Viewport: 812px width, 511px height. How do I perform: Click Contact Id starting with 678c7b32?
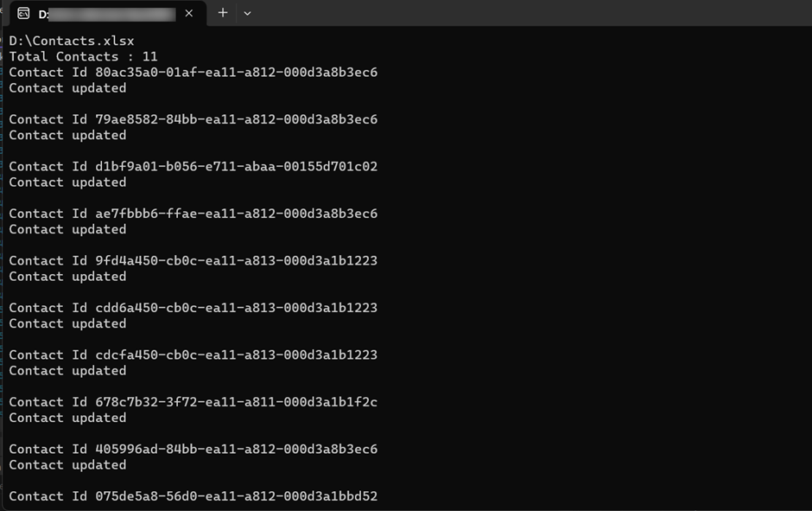coord(193,402)
